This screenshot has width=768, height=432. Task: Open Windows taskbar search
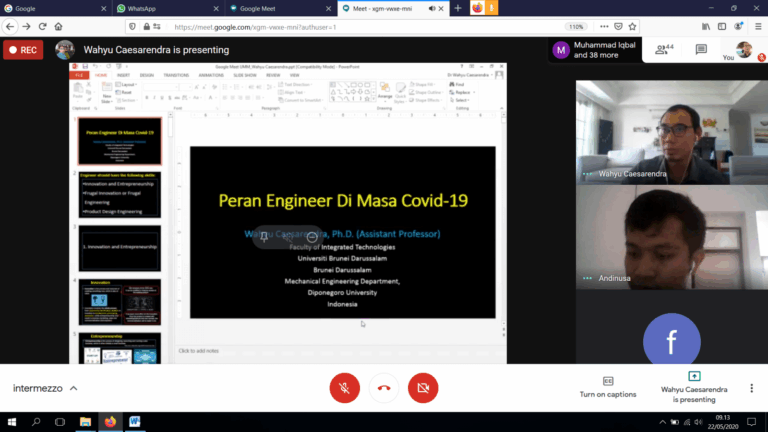36,422
